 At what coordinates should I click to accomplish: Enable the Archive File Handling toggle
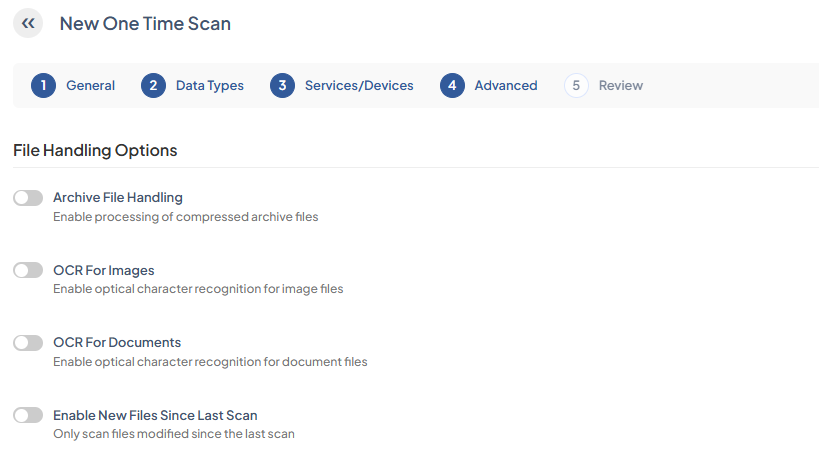(28, 198)
